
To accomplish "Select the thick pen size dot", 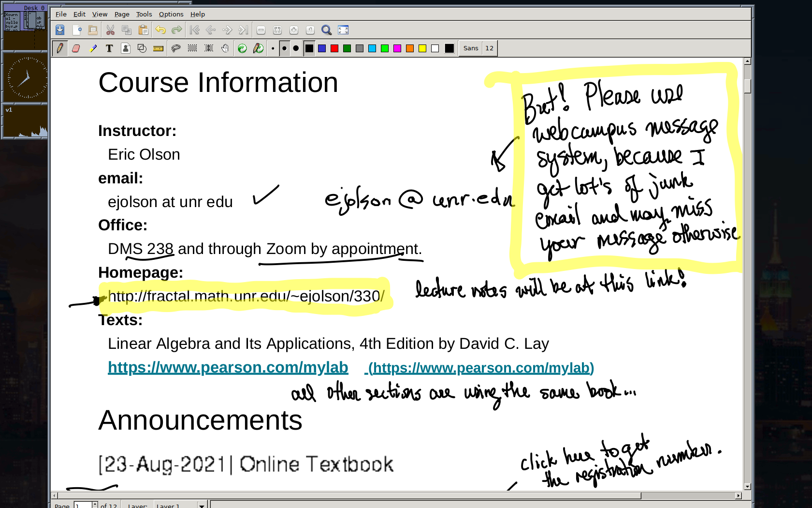I will click(x=296, y=48).
